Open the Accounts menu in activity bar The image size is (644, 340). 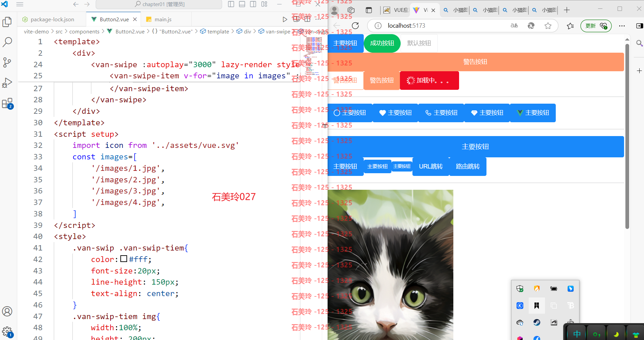[7, 311]
